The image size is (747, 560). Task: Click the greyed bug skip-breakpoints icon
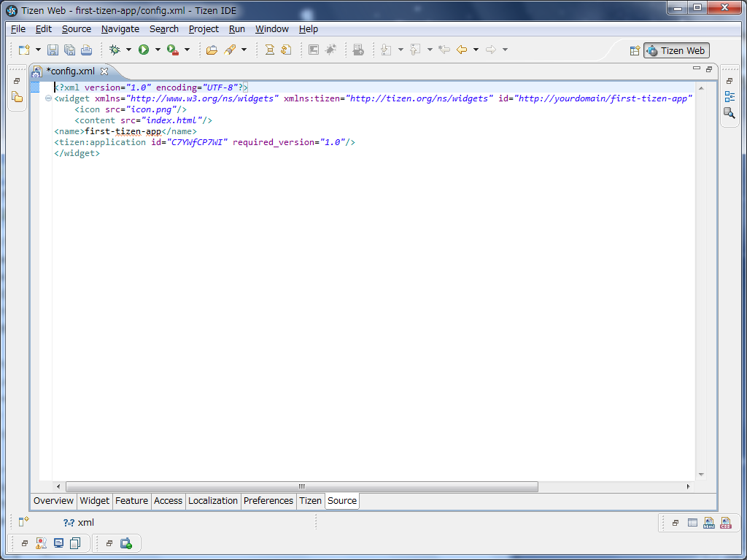coord(330,50)
